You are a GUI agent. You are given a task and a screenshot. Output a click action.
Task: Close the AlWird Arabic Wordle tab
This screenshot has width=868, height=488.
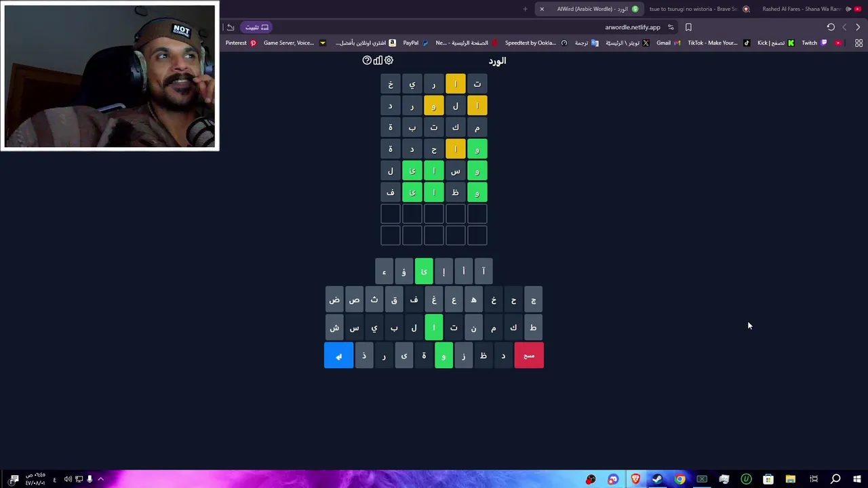coord(542,9)
